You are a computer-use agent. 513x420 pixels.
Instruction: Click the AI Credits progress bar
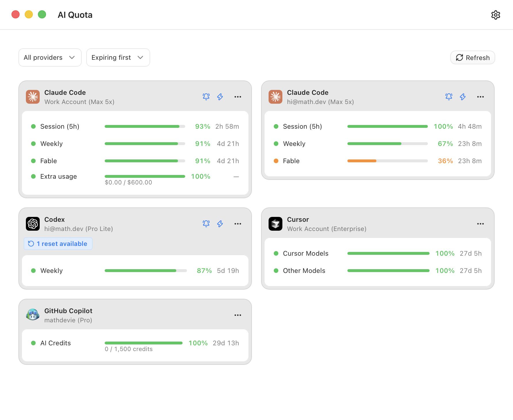coord(144,343)
